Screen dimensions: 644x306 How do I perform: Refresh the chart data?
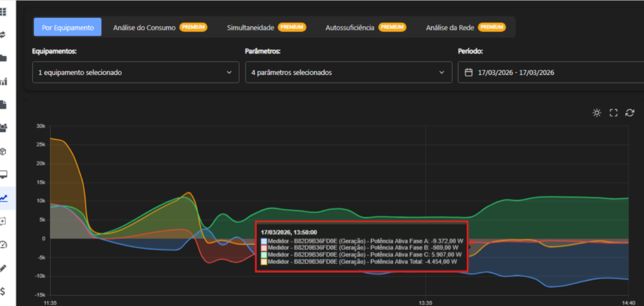(630, 113)
